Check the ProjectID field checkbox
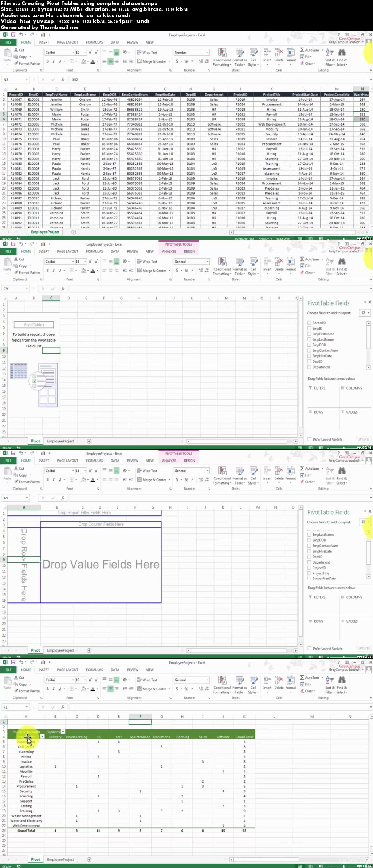The height and width of the screenshot is (868, 373). 309,568
